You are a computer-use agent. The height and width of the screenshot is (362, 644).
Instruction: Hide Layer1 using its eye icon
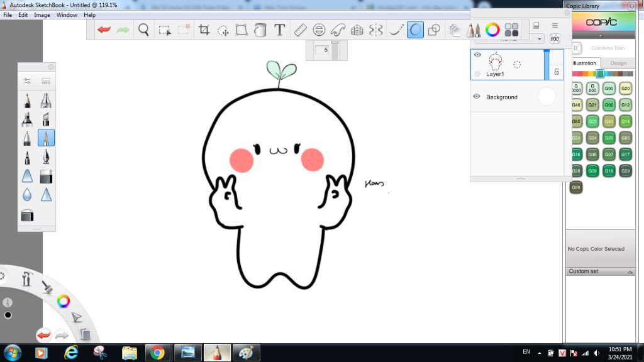477,55
